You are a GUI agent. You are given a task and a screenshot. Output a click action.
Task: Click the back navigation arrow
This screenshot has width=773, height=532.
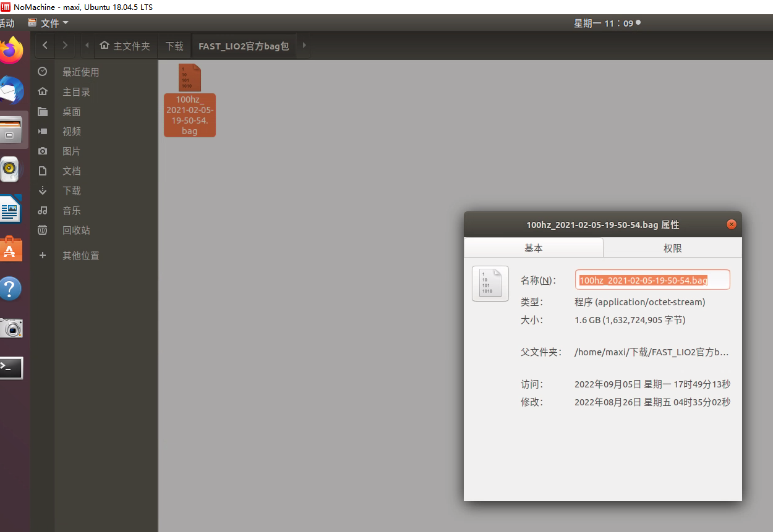45,45
